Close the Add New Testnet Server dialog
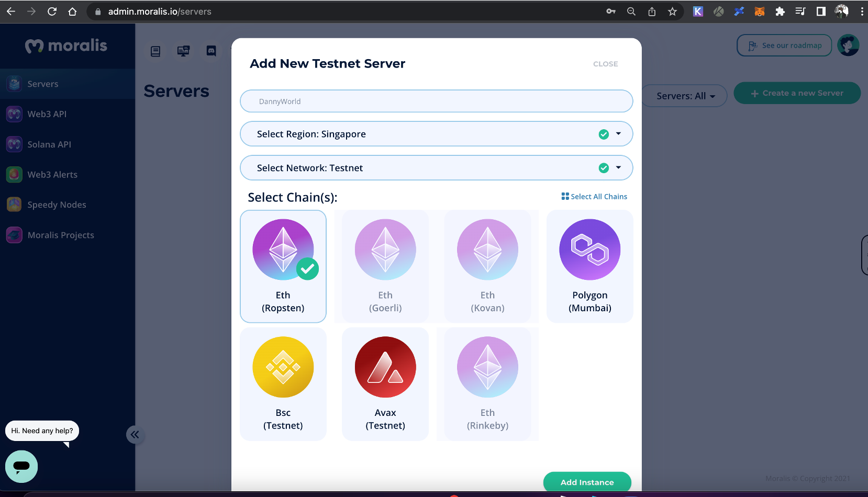Image resolution: width=868 pixels, height=497 pixels. coord(606,64)
